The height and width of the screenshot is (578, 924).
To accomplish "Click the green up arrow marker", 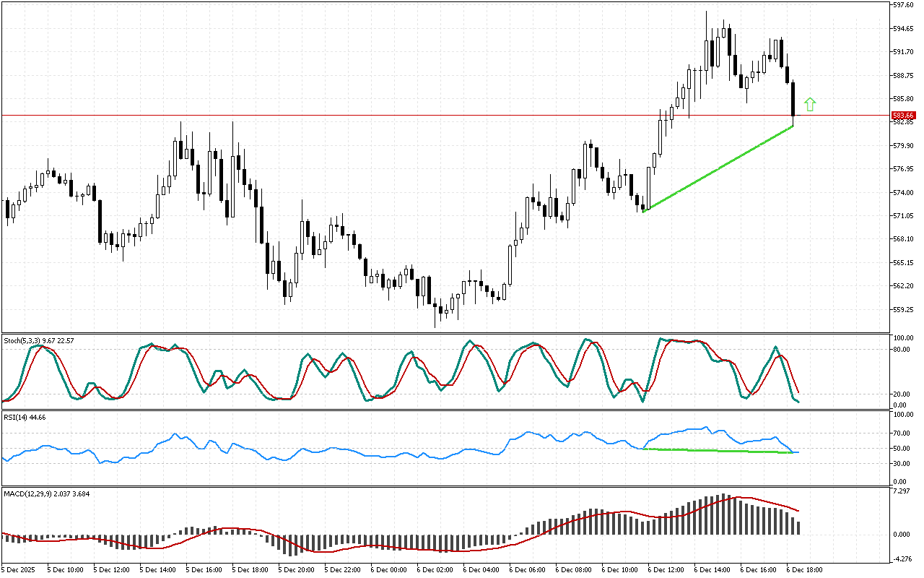I will tap(810, 104).
